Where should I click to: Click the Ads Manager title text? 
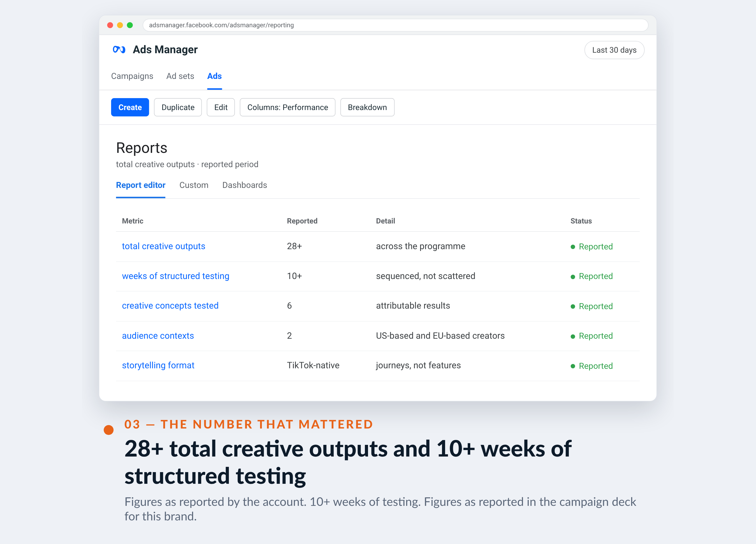point(165,50)
